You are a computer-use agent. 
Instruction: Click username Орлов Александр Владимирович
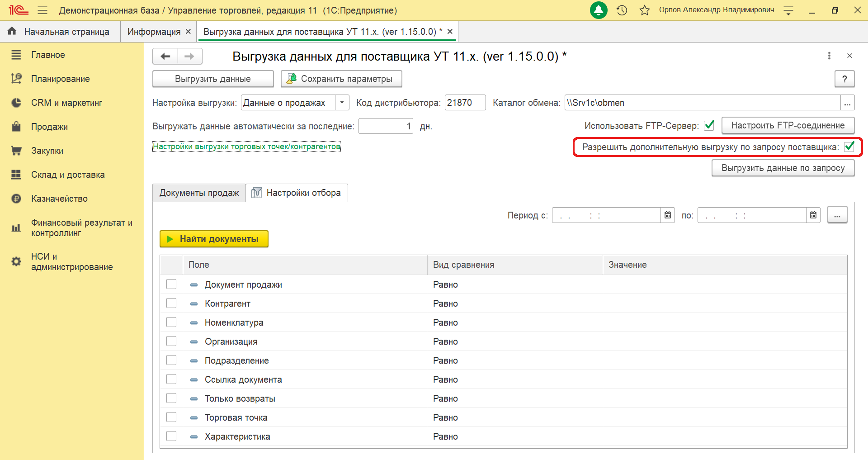[717, 10]
